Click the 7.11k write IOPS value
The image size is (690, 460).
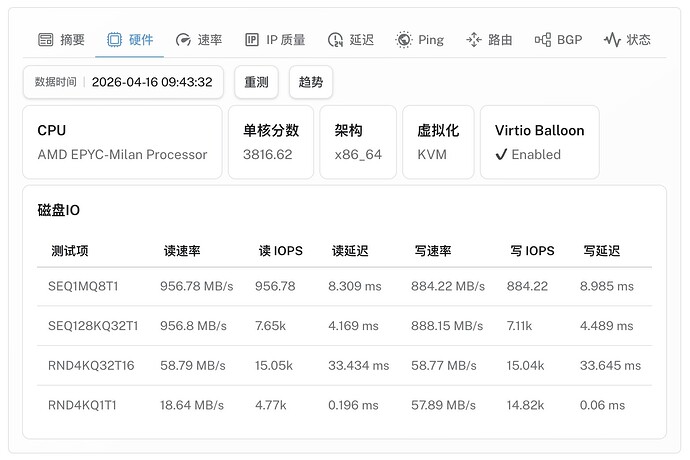(519, 326)
